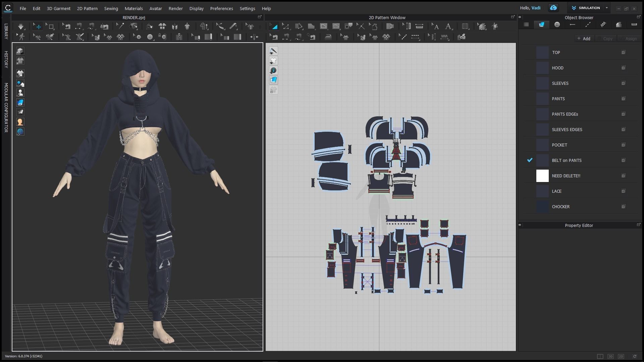Image resolution: width=644 pixels, height=362 pixels.
Task: Open the Topstitch tab in Object Browser
Action: tap(588, 24)
